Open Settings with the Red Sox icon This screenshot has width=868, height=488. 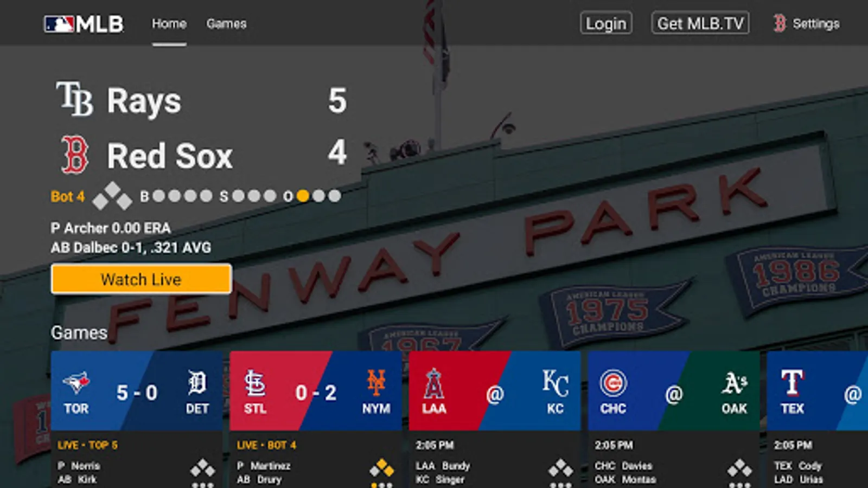(x=807, y=23)
